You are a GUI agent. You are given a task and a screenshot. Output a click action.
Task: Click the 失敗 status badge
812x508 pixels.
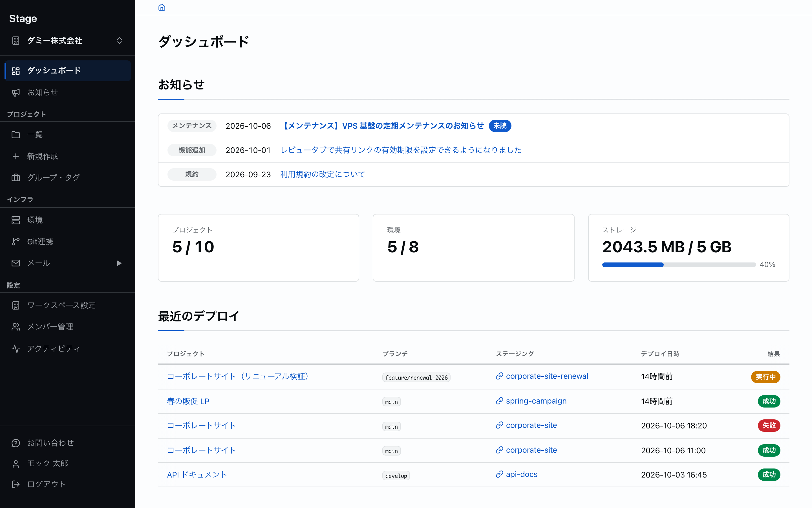click(x=769, y=426)
